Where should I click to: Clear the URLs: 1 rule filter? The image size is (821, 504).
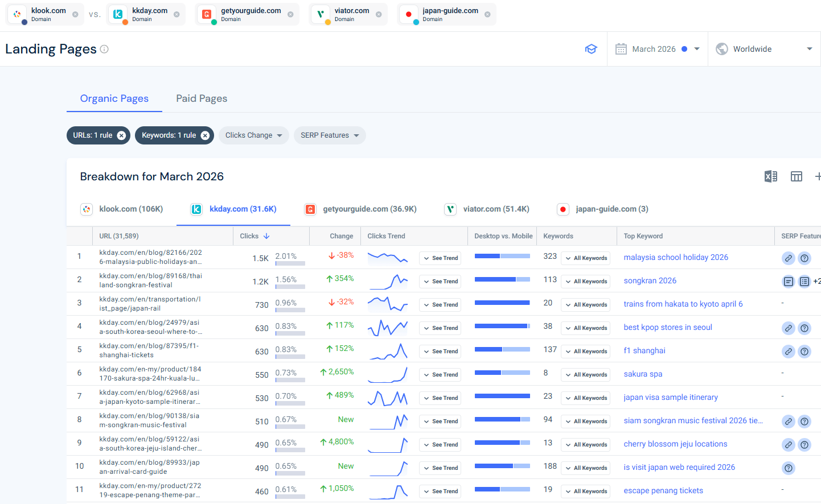click(x=121, y=135)
